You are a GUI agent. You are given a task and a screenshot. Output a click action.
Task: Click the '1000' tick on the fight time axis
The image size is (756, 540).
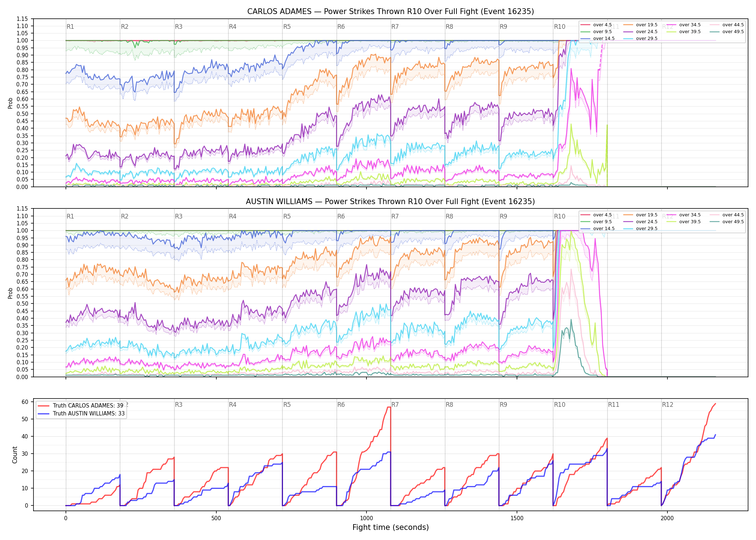(x=366, y=518)
